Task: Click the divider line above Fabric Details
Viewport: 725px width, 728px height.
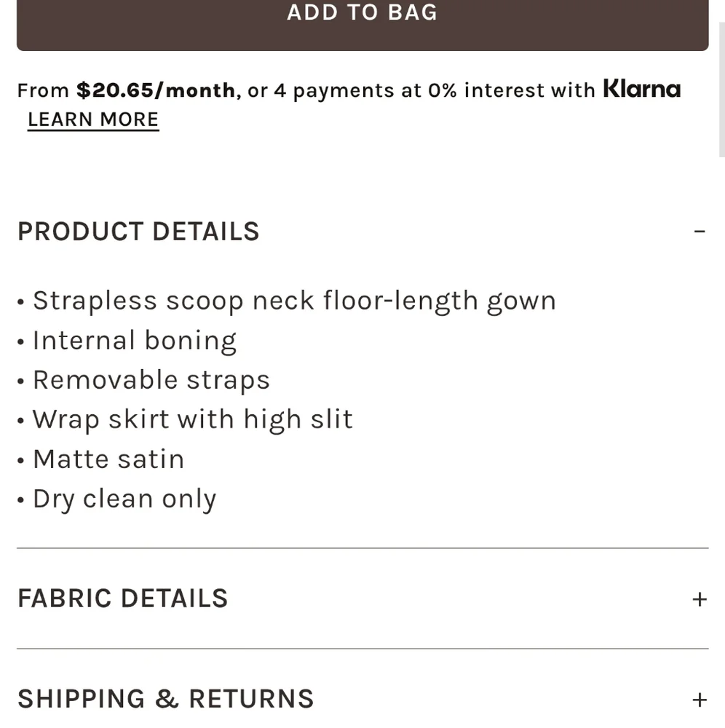Action: (362, 548)
